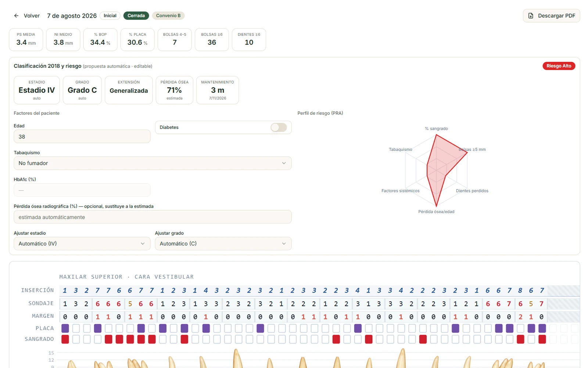Toggle the last purple PLACA box in the row
Image resolution: width=588 pixels, height=368 pixels.
[x=542, y=328]
